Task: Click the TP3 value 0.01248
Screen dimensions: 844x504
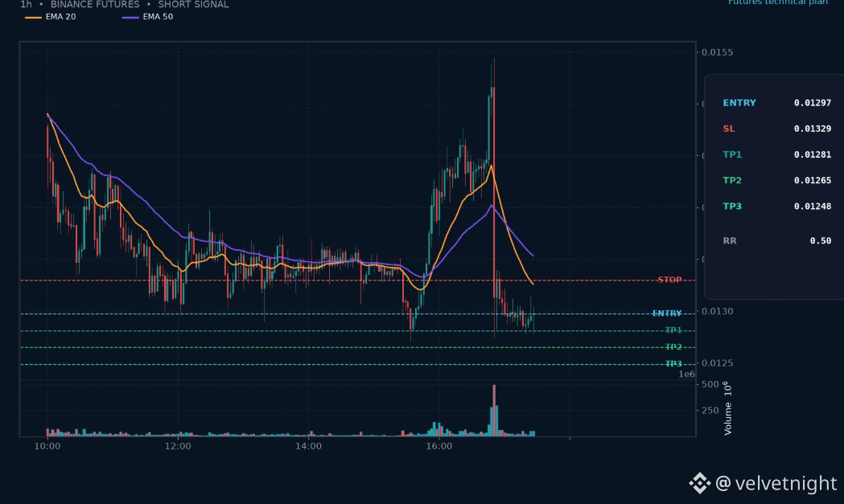Action: click(x=813, y=206)
